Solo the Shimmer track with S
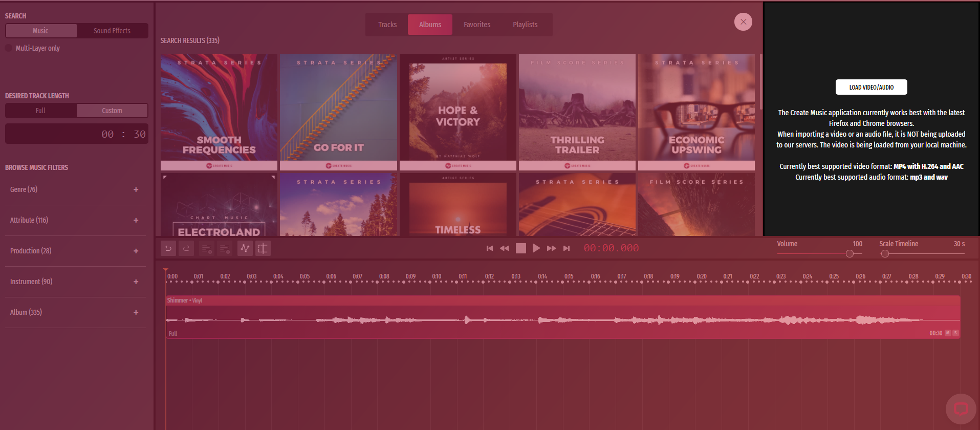The image size is (980, 430). click(955, 333)
